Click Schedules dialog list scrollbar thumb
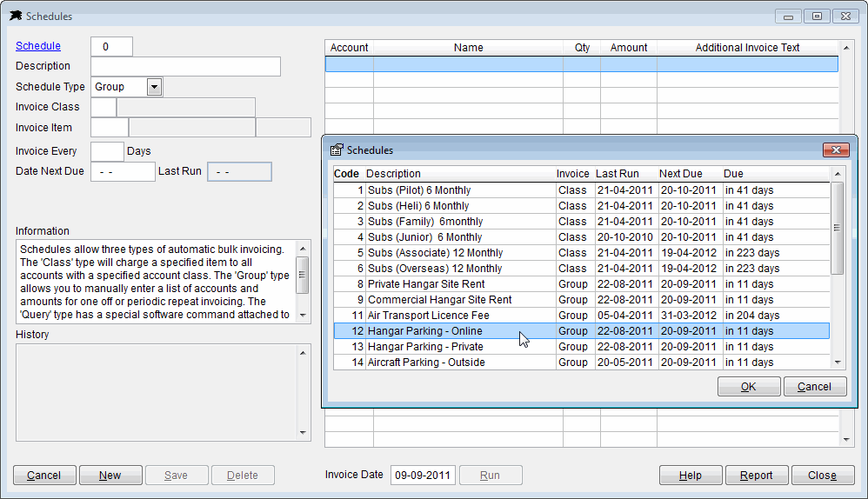This screenshot has height=499, width=868. (838, 228)
